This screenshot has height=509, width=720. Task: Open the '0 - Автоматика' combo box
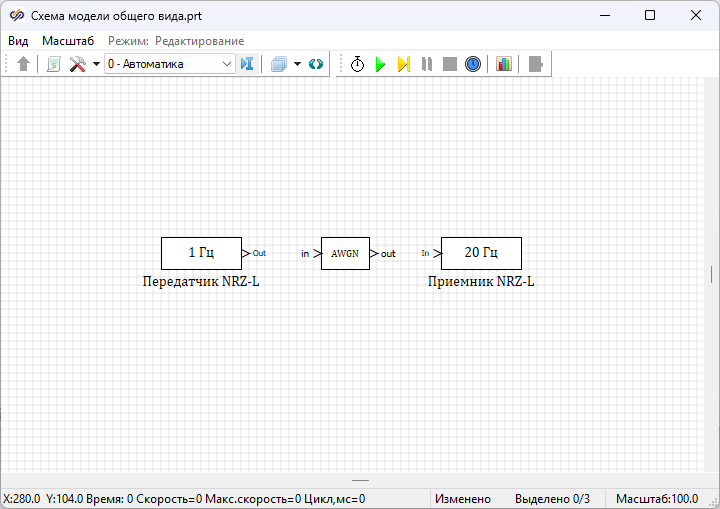tap(169, 64)
